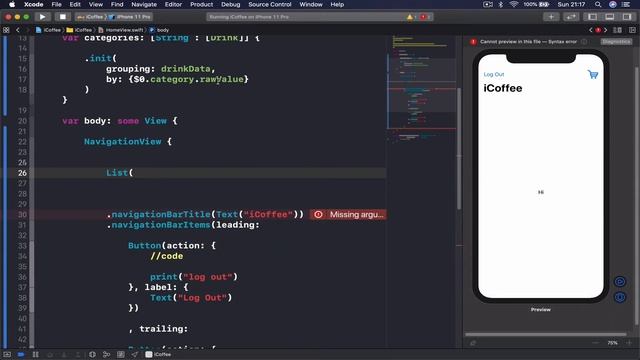Open the Xcode menu
Image resolution: width=640 pixels, height=360 pixels.
click(33, 4)
